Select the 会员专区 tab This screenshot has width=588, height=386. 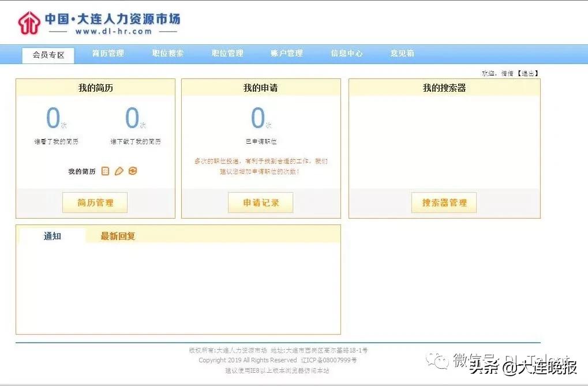[x=48, y=55]
